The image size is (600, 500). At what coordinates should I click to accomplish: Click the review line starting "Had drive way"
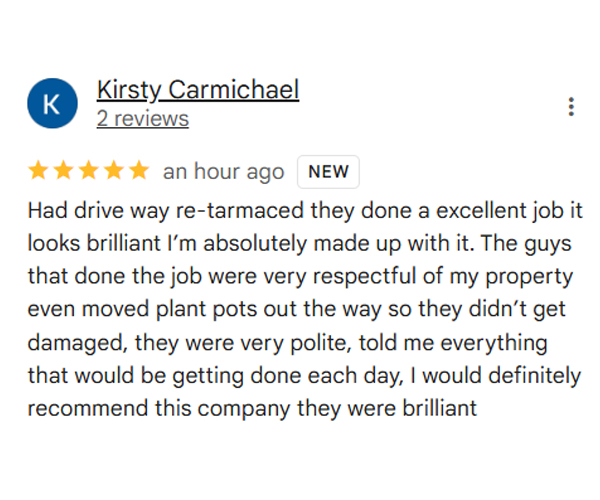pos(298,212)
